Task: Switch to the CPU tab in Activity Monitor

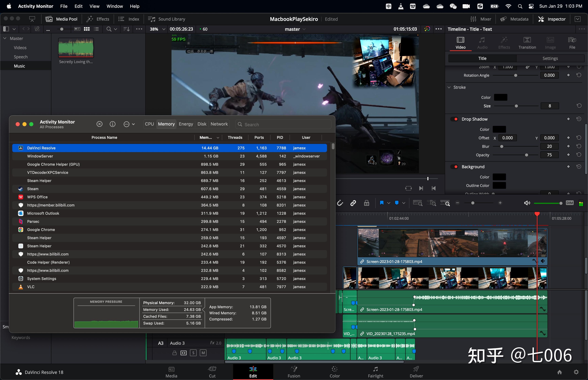Action: tap(149, 124)
